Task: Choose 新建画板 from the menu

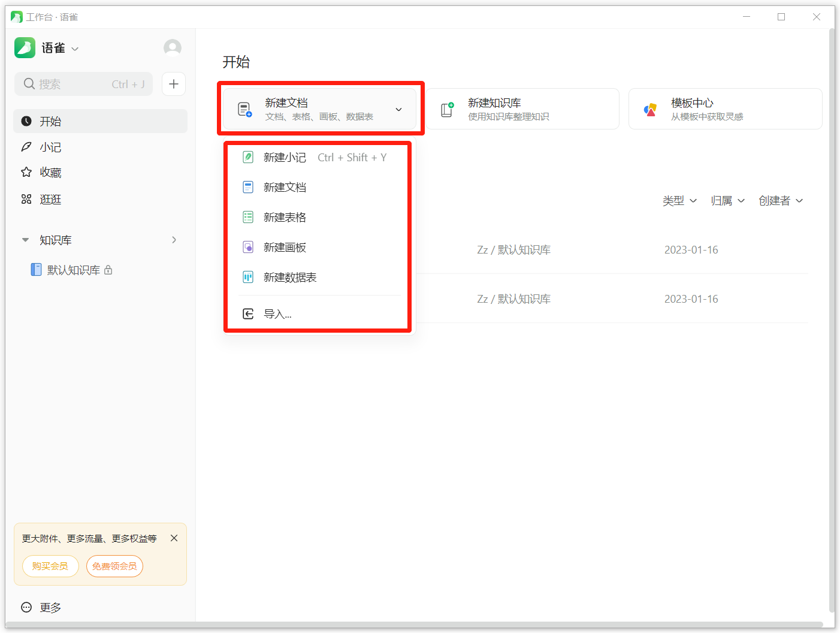Action: pos(319,247)
